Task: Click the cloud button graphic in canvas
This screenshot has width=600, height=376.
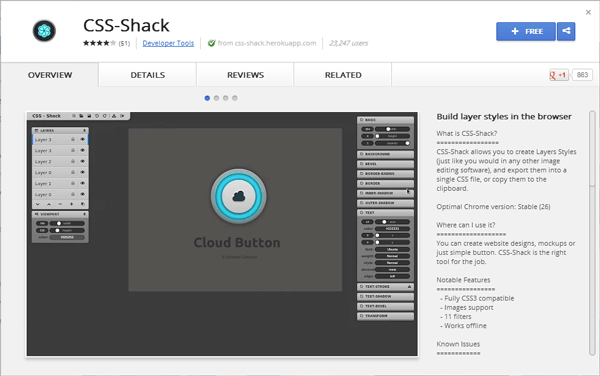Action: pos(238,196)
